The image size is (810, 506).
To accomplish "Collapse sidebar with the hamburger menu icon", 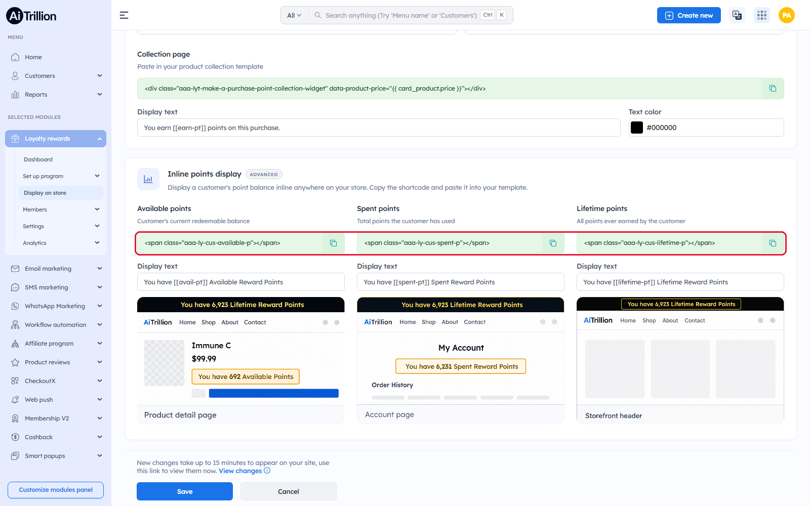I will [x=124, y=15].
